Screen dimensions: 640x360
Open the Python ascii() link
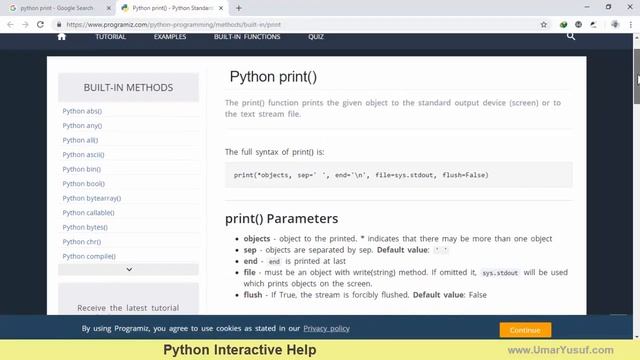click(x=83, y=155)
